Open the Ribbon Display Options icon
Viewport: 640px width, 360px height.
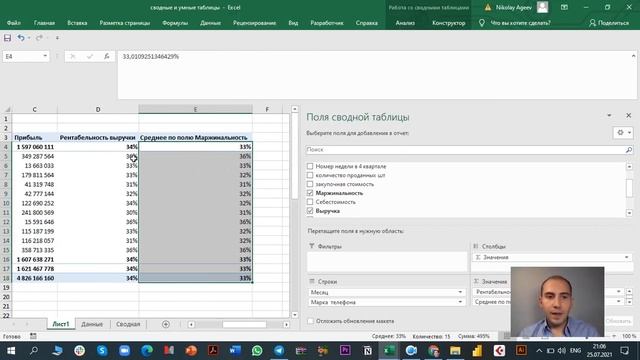pyautogui.click(x=564, y=7)
